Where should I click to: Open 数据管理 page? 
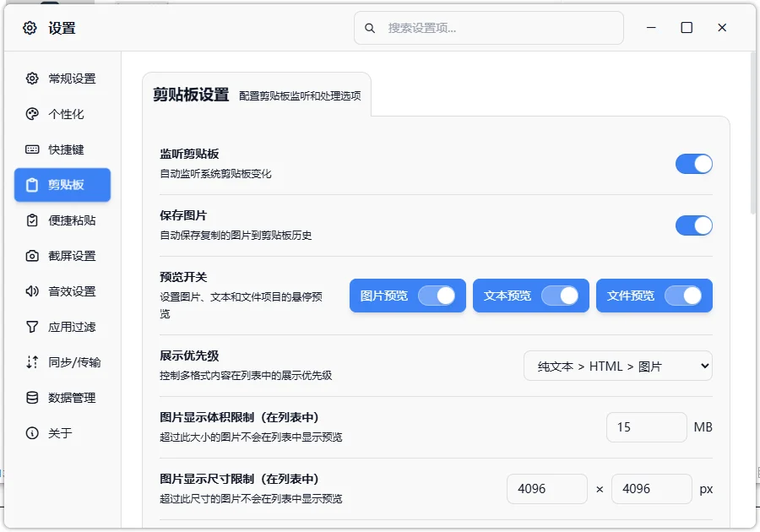62,398
